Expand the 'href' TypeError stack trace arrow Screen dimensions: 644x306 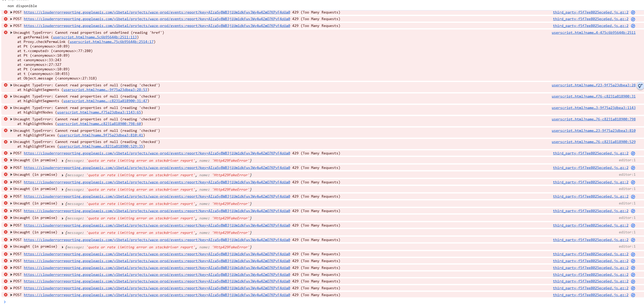click(11, 33)
